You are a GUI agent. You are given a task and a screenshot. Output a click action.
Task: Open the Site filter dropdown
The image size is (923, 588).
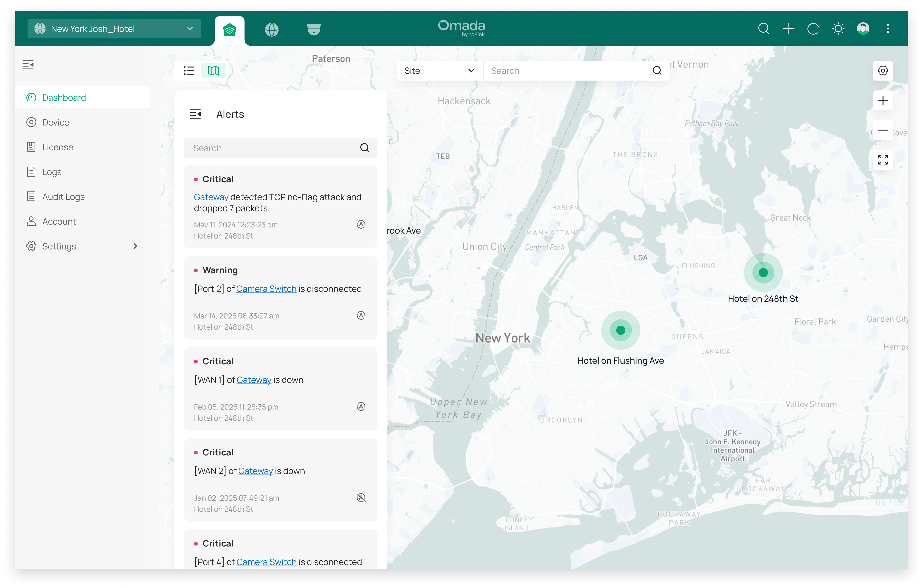439,70
